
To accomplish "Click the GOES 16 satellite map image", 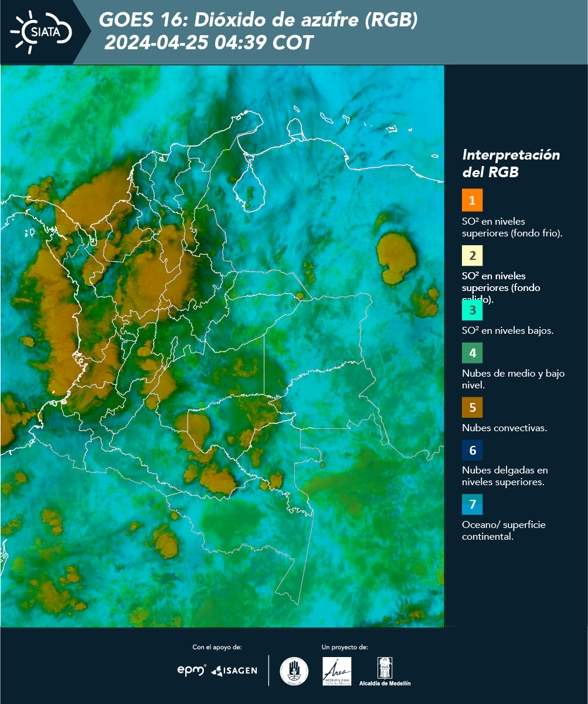I will point(223,346).
